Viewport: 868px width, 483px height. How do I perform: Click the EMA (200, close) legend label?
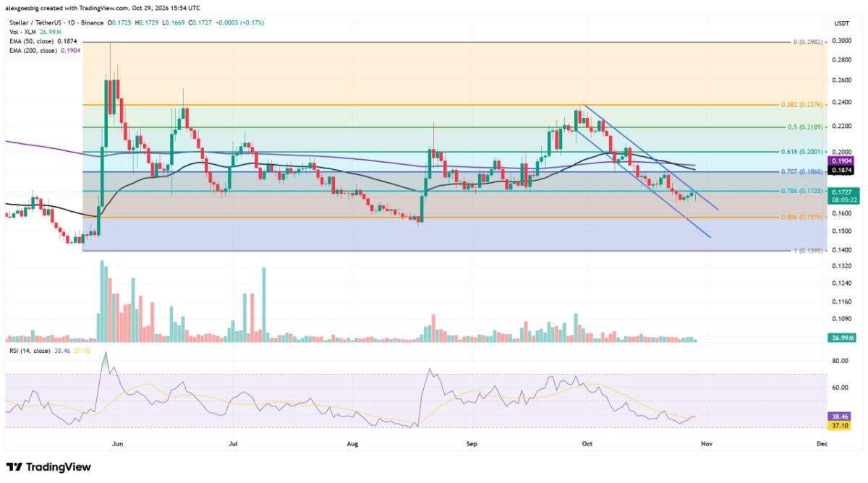point(33,51)
